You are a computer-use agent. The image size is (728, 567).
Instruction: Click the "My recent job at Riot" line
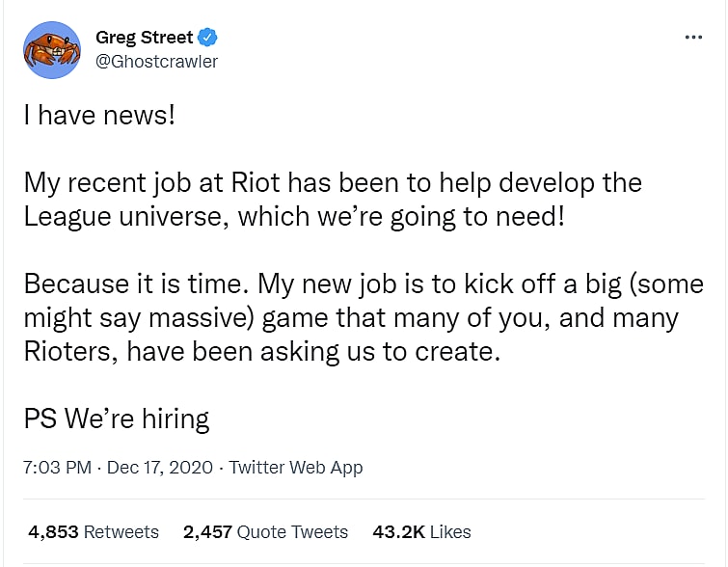click(333, 182)
